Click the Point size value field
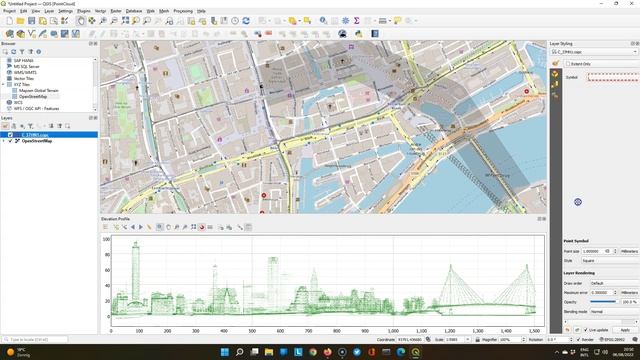The image size is (640, 360). [x=597, y=251]
